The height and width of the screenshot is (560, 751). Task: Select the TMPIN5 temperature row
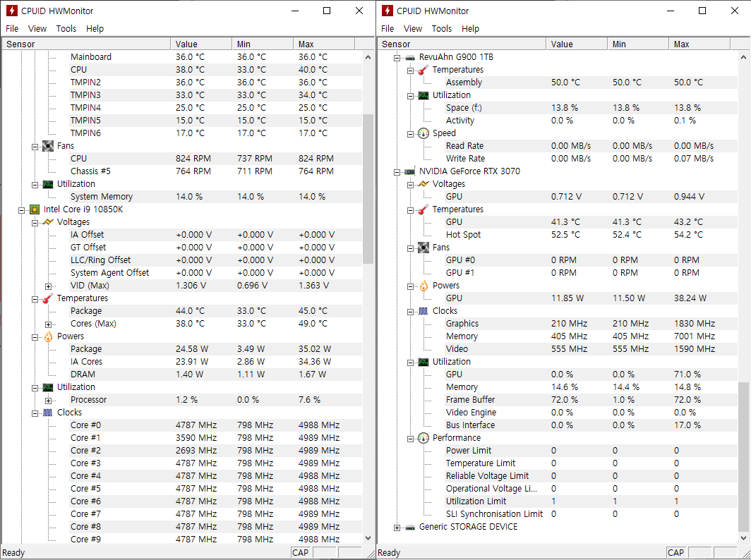click(x=215, y=120)
